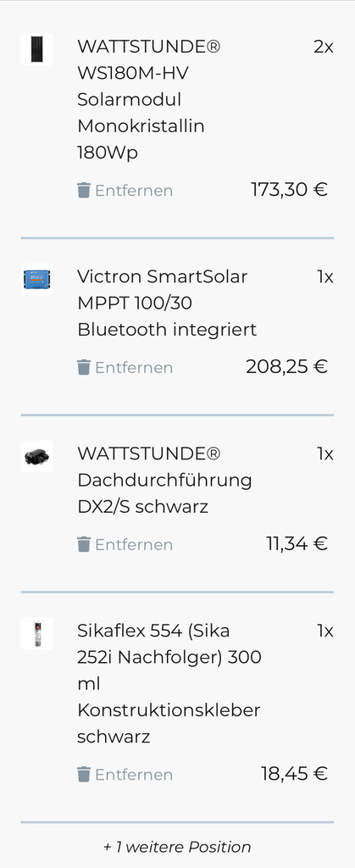Open the blue Victron charge controller thumbnail
Image resolution: width=355 pixels, height=868 pixels.
point(37,279)
